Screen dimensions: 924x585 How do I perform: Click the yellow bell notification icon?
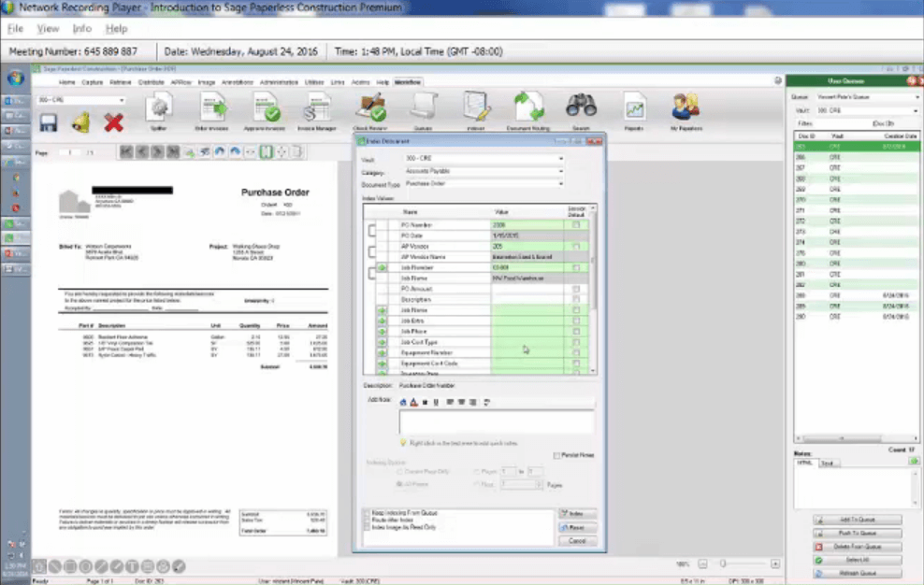coord(81,121)
